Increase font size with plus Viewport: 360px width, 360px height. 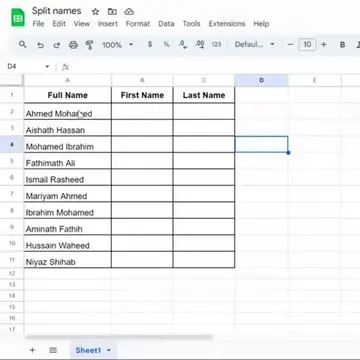(x=324, y=44)
